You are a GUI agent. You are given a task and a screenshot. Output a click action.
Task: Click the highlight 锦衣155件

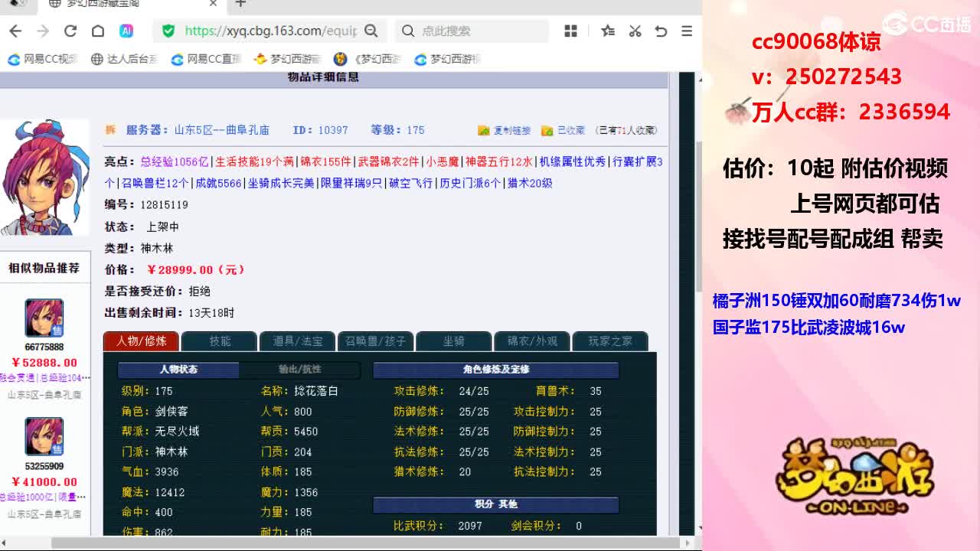326,162
